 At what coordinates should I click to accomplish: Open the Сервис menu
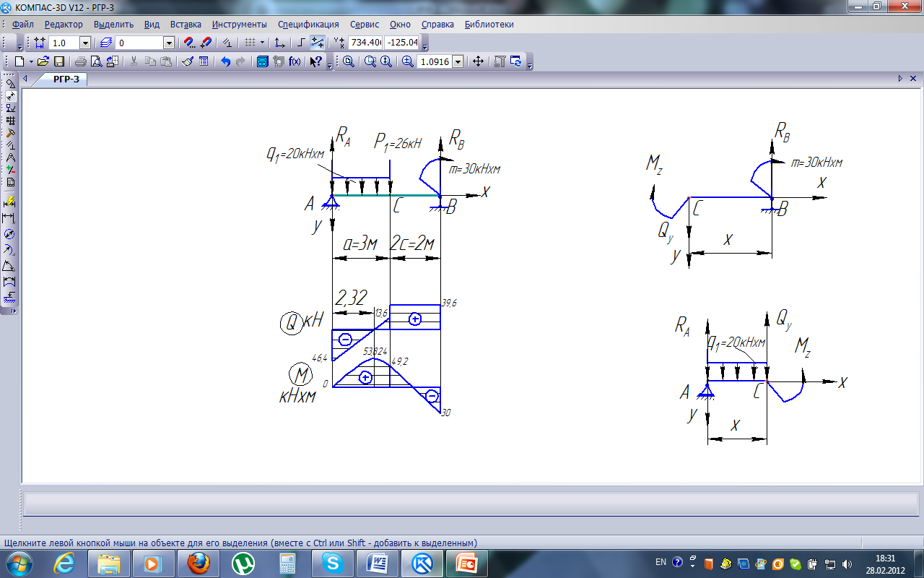pyautogui.click(x=365, y=24)
